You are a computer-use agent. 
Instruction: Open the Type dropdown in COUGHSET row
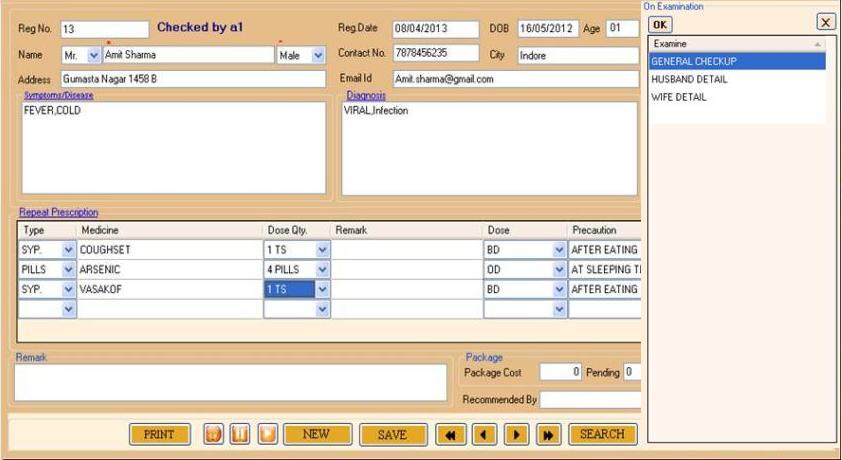pos(68,250)
